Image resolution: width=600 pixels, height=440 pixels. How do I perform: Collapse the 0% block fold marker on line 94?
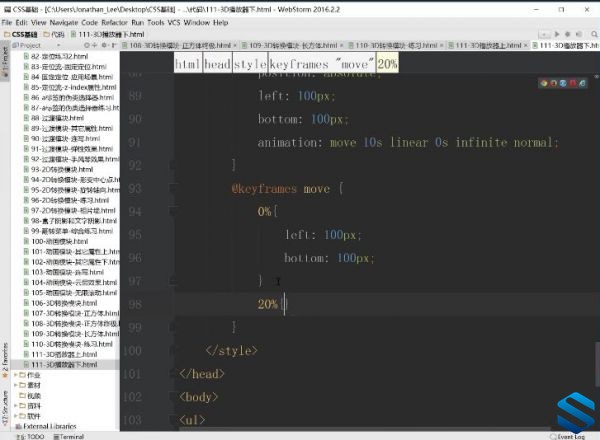pyautogui.click(x=173, y=211)
